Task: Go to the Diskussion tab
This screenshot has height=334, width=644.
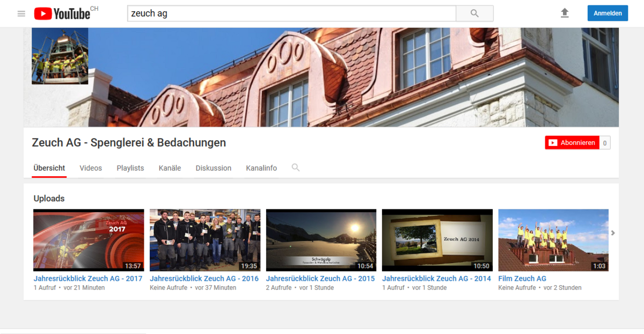Action: (x=214, y=168)
